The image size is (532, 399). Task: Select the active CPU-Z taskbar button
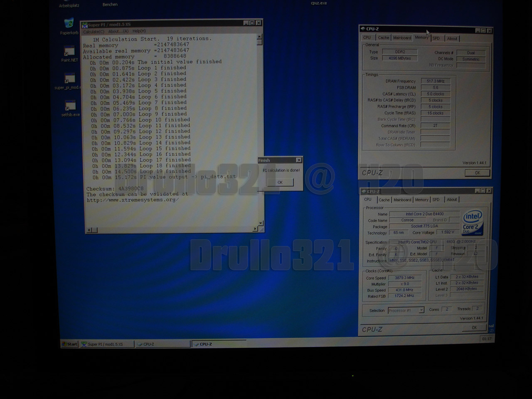click(219, 344)
